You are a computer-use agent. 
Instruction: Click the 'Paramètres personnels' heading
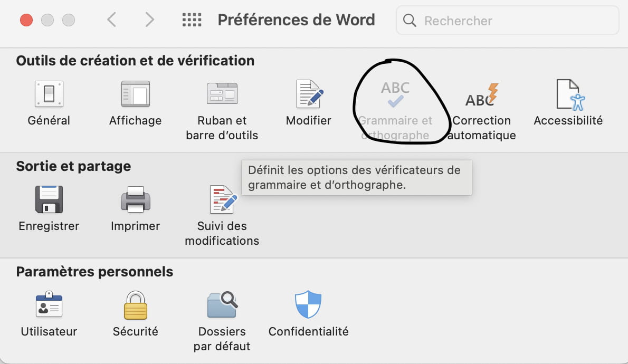[x=94, y=272]
